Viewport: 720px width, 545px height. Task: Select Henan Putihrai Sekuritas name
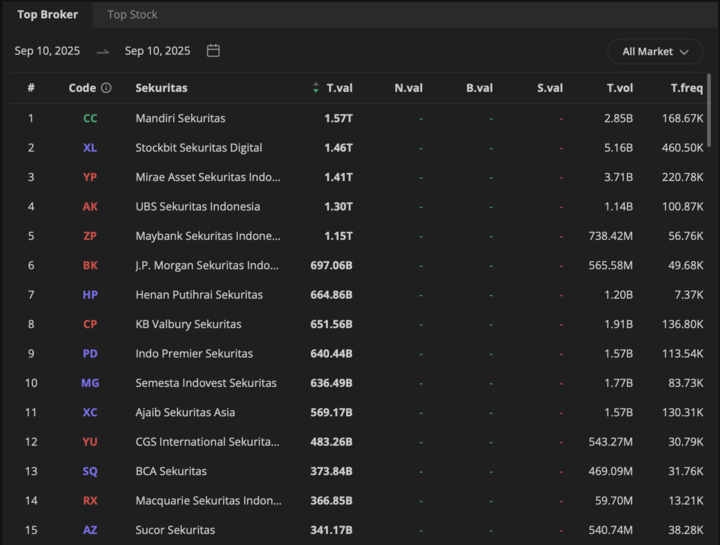tap(199, 295)
